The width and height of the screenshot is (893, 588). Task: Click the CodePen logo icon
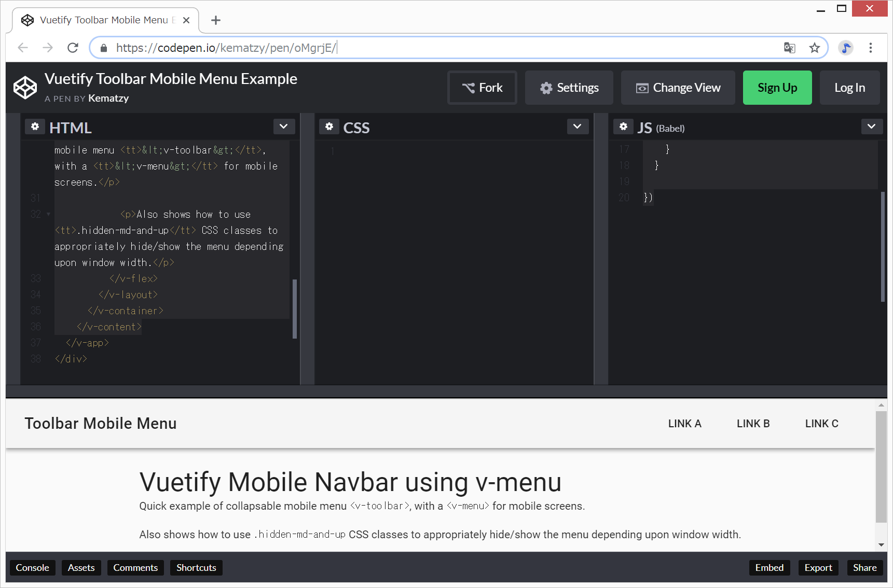click(x=25, y=88)
